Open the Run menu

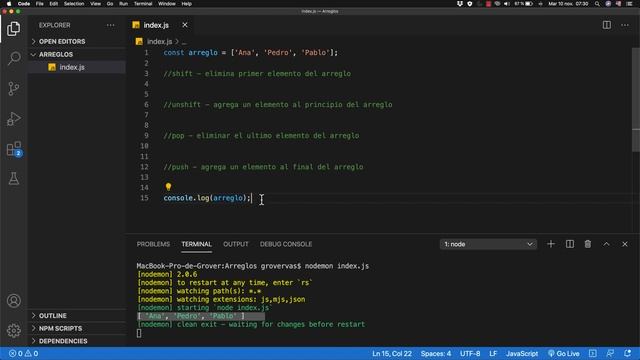(123, 4)
